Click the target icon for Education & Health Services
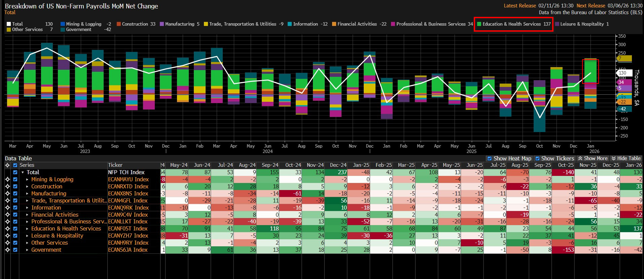This screenshot has height=279, width=644. coord(7,229)
